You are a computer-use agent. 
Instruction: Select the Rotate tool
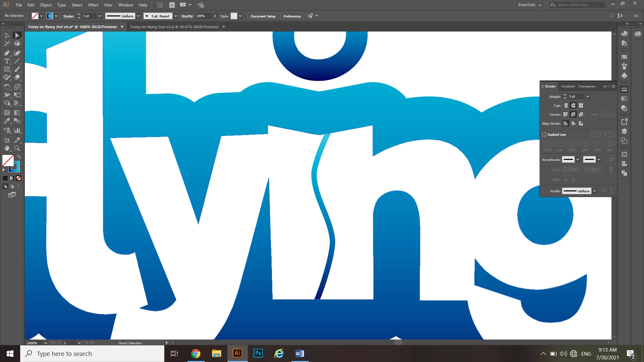coord(7,87)
